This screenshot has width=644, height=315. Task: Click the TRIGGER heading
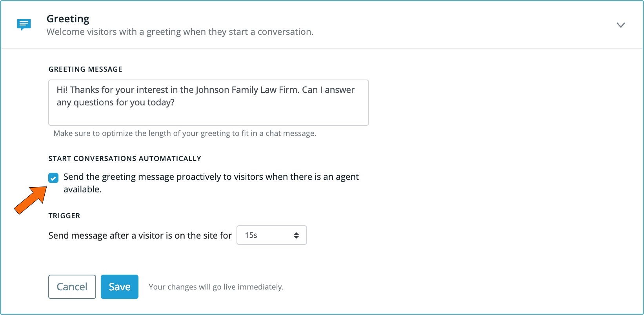pyautogui.click(x=64, y=216)
